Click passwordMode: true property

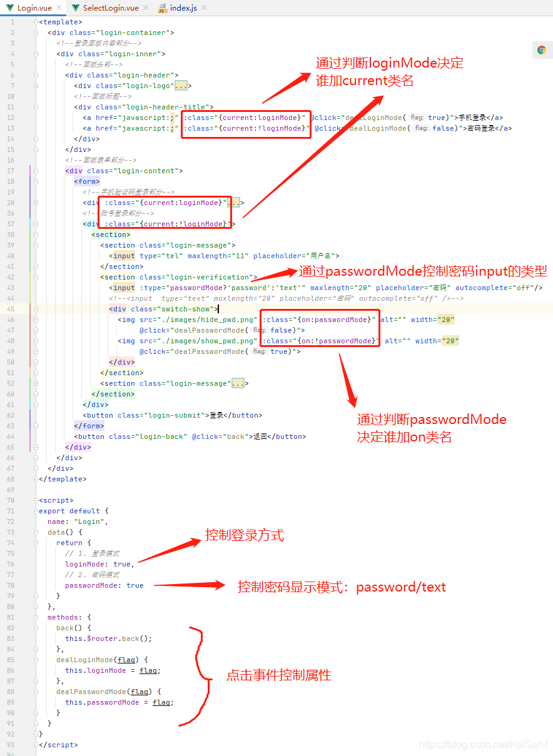[104, 585]
